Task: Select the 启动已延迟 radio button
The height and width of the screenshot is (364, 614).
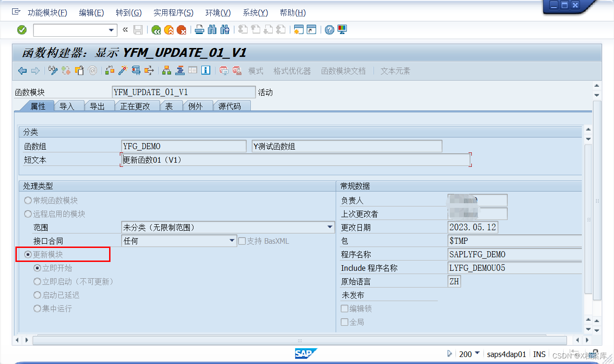Action: pyautogui.click(x=37, y=295)
